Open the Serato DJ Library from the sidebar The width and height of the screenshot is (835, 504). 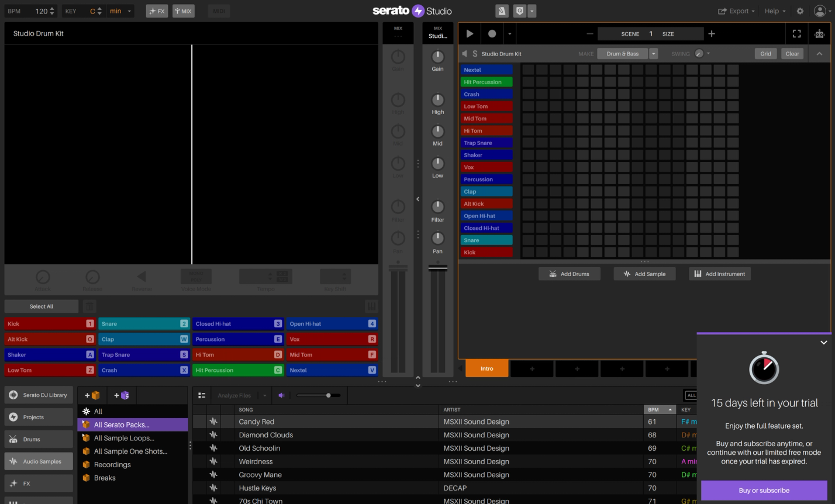38,395
